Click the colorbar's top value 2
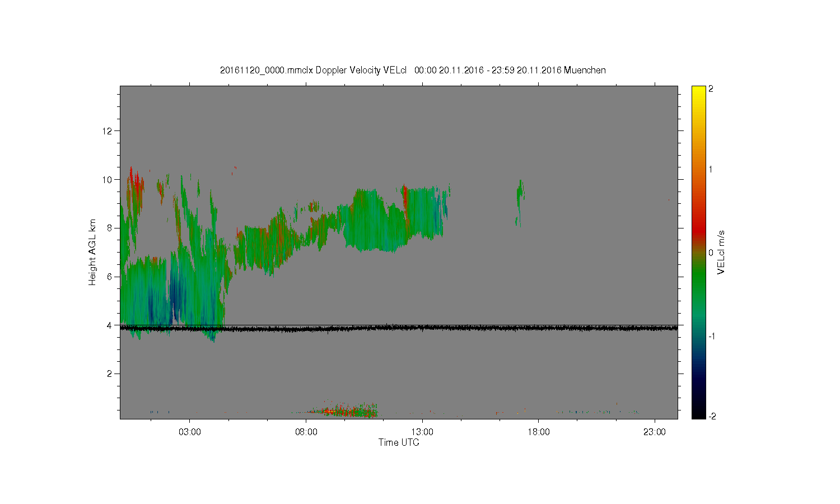 [711, 89]
